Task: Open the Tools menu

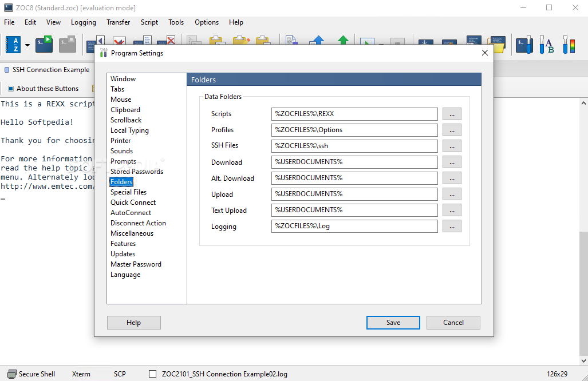Action: [x=176, y=22]
